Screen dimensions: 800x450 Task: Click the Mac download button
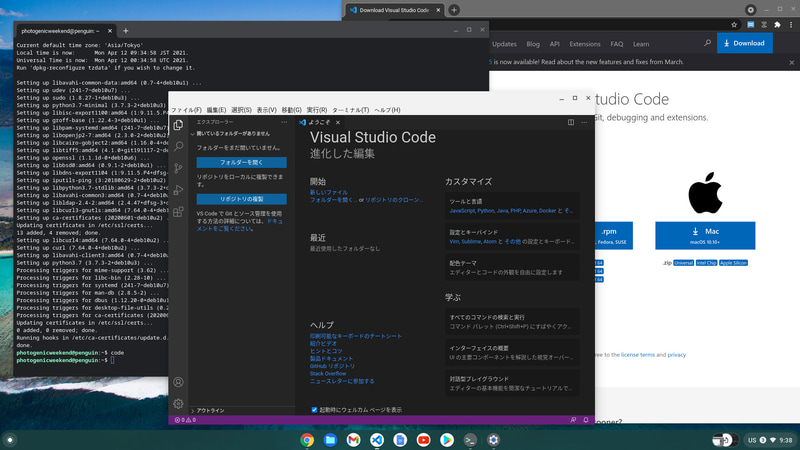705,236
